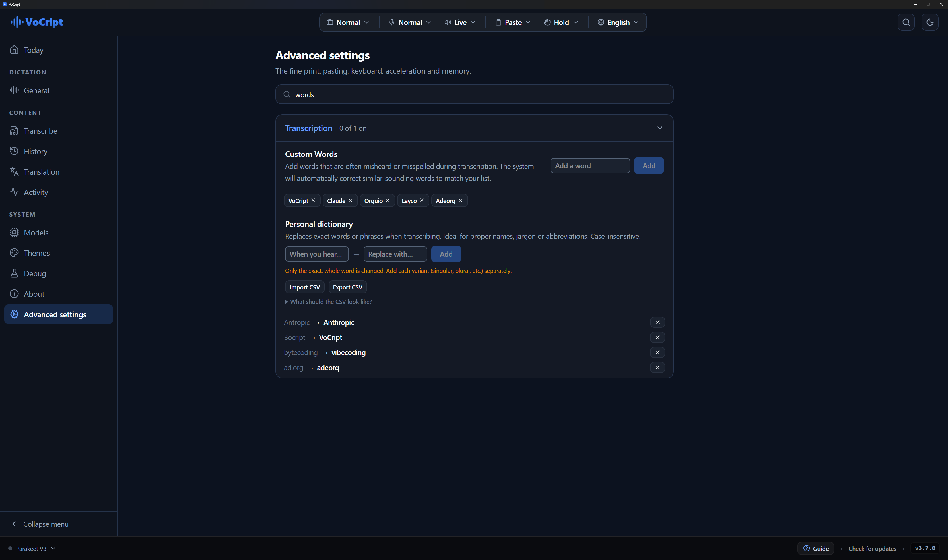Click Check for updates link
This screenshot has width=948, height=560.
[x=872, y=549]
